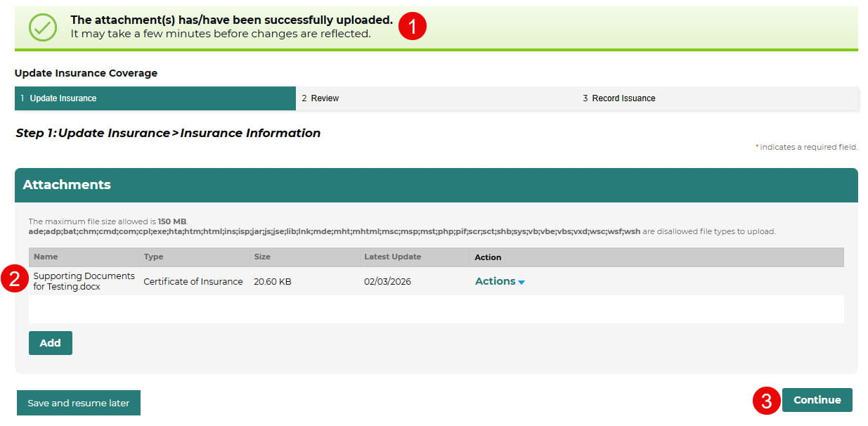Click the 02/03/2026 date cell
This screenshot has width=868, height=426.
tap(387, 281)
